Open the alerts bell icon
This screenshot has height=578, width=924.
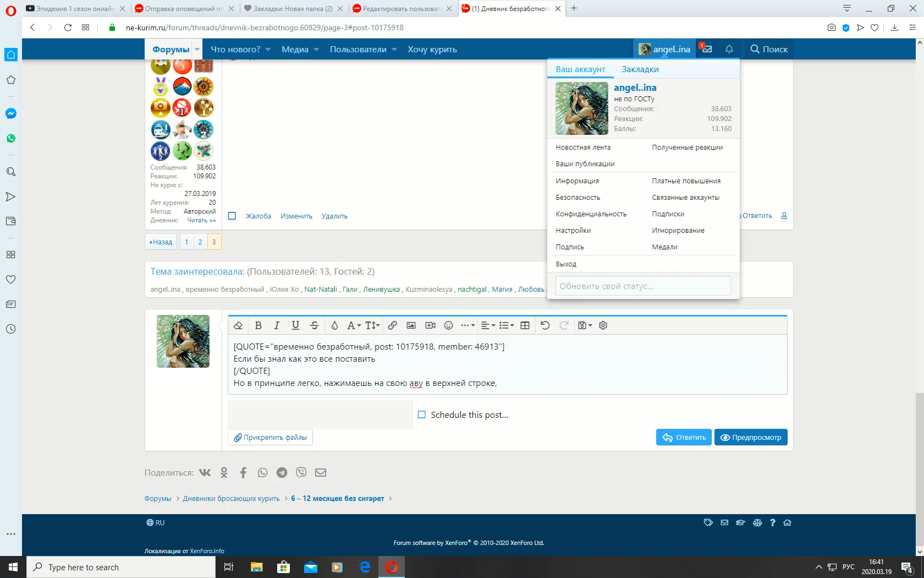tap(729, 49)
